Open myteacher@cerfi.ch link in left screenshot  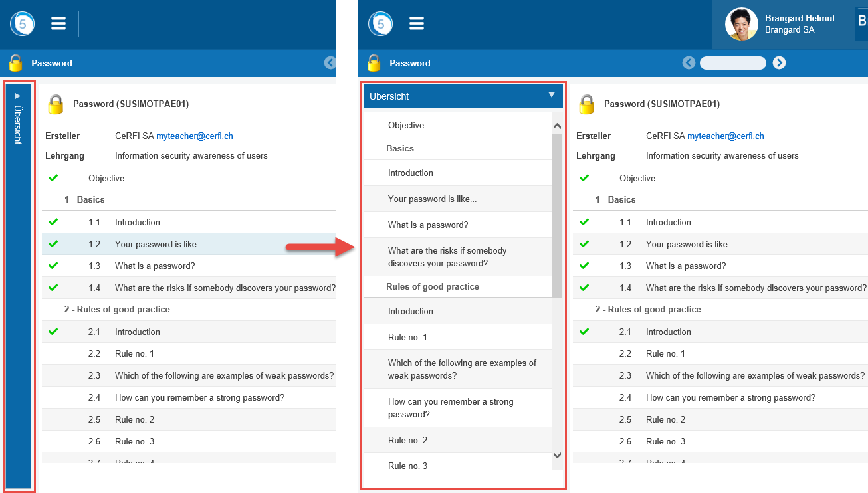195,136
